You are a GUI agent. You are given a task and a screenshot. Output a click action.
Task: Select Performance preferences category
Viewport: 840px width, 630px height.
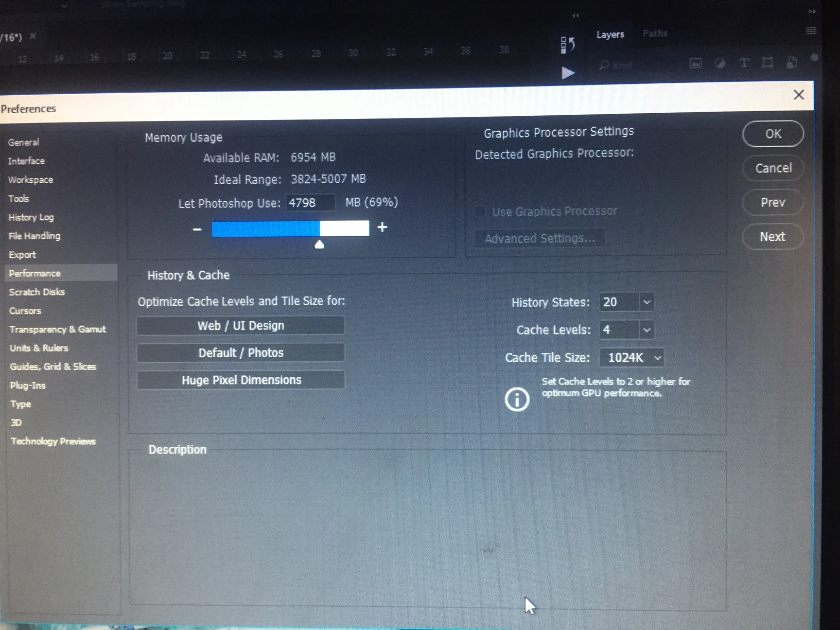61,273
